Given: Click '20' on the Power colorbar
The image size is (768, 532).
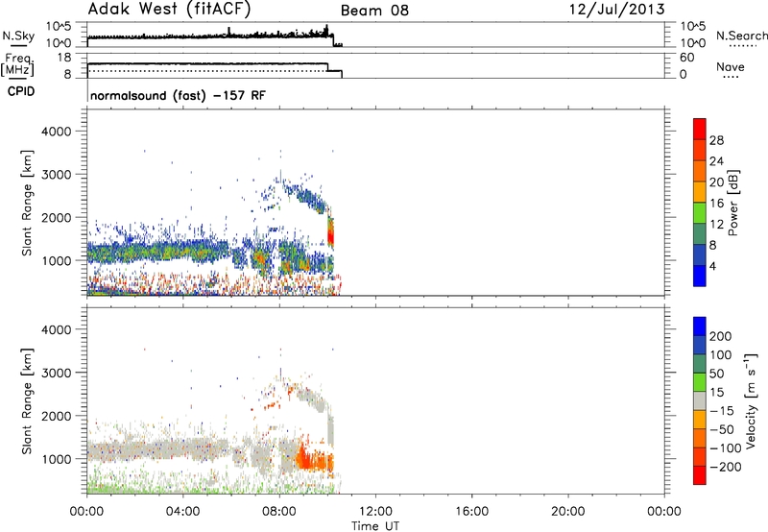Looking at the screenshot, I should [716, 182].
